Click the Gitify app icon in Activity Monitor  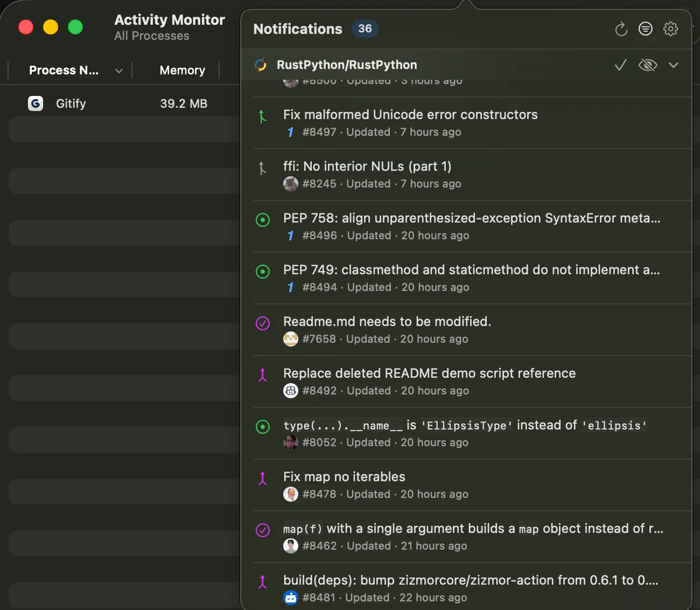pos(36,103)
